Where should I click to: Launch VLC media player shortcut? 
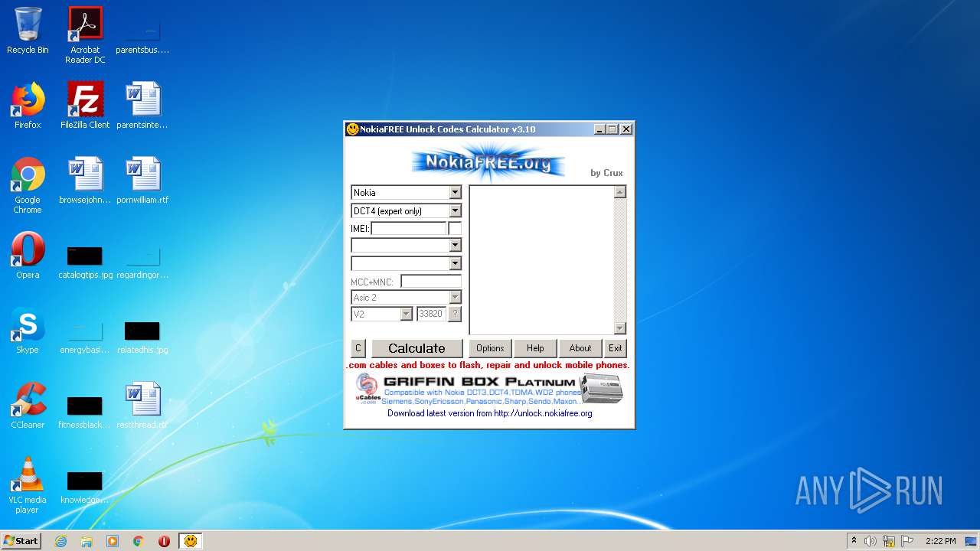pos(28,486)
